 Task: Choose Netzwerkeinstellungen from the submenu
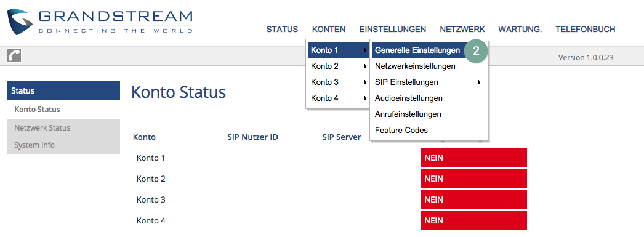pyautogui.click(x=415, y=66)
